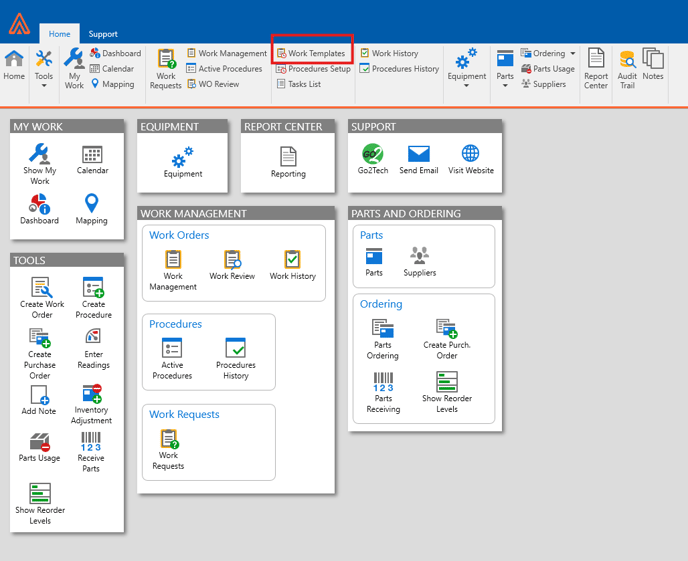Click Send Email in Support panel
This screenshot has width=688, height=561.
pos(419,159)
